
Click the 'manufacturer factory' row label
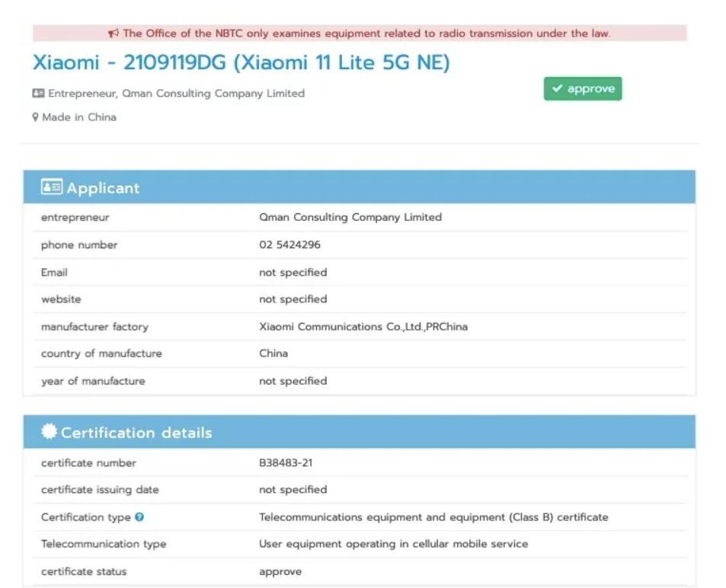click(x=95, y=327)
